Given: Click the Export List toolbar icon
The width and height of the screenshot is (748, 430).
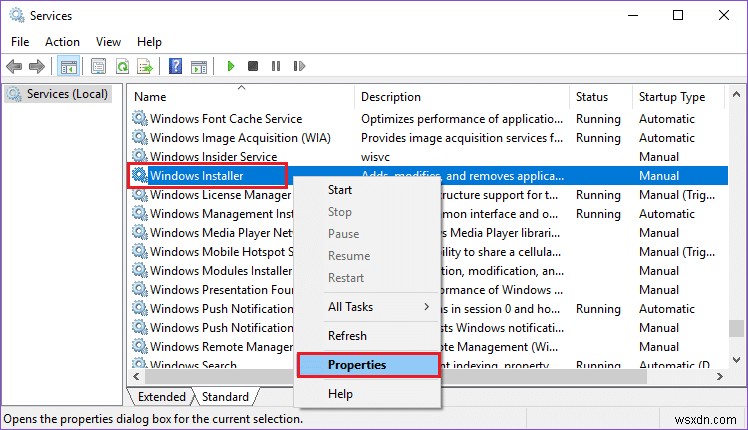Looking at the screenshot, I should 145,66.
